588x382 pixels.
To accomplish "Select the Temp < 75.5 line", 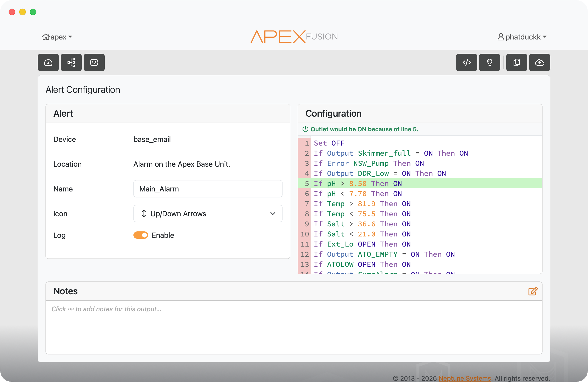I will 420,214.
